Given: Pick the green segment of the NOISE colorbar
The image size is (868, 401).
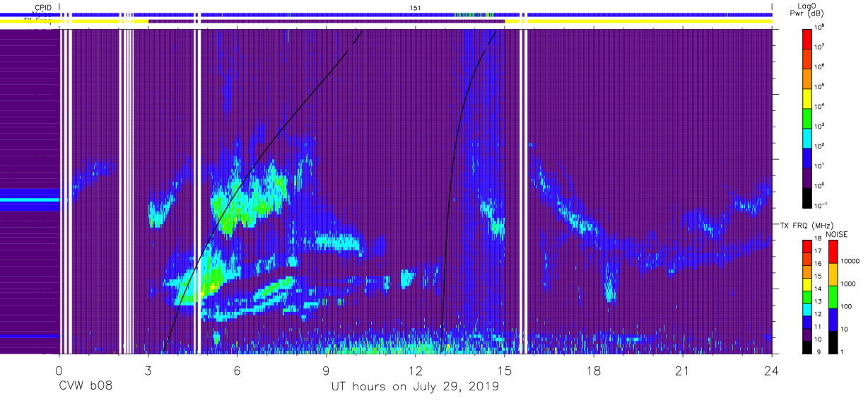Looking at the screenshot, I should pyautogui.click(x=833, y=297).
